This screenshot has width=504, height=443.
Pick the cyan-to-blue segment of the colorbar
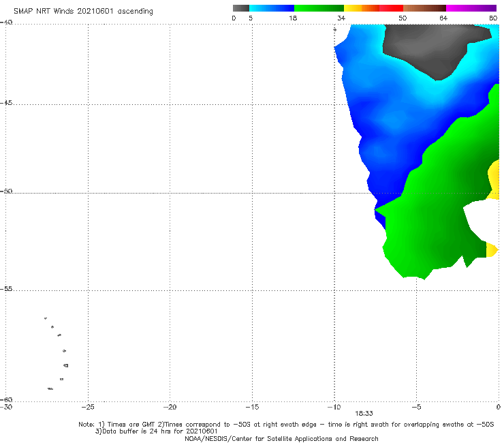pyautogui.click(x=272, y=8)
